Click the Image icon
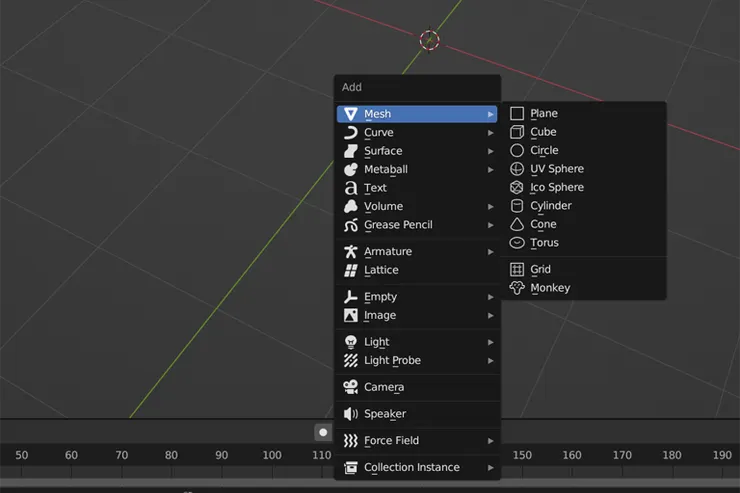This screenshot has height=493, width=740. pos(351,315)
